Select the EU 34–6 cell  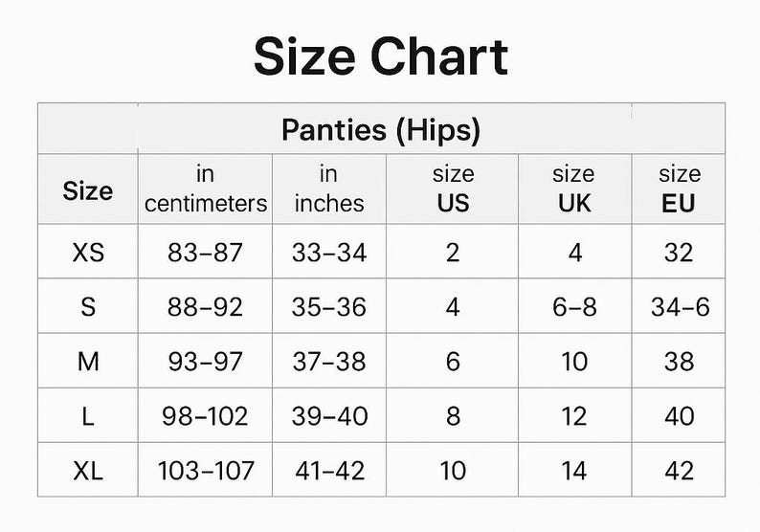[x=680, y=307]
